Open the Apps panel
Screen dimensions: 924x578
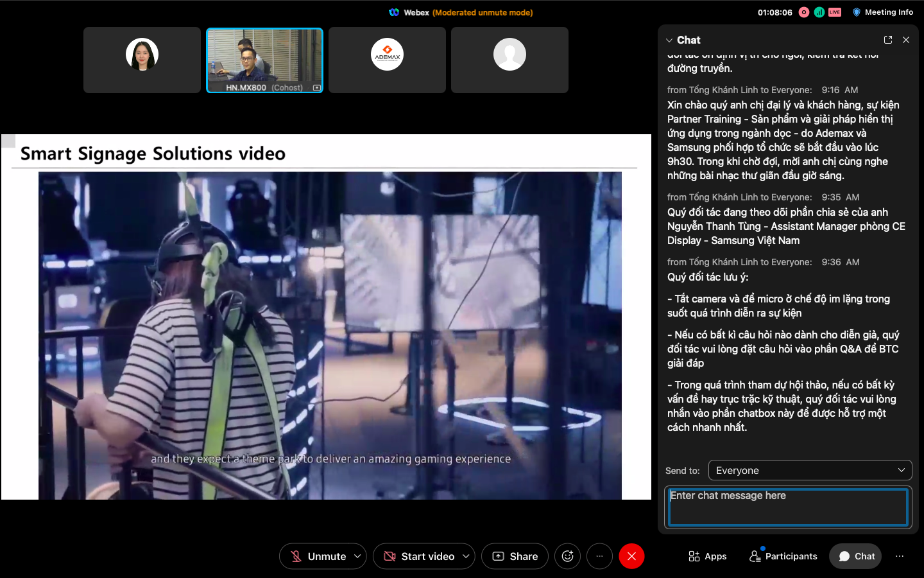point(707,556)
